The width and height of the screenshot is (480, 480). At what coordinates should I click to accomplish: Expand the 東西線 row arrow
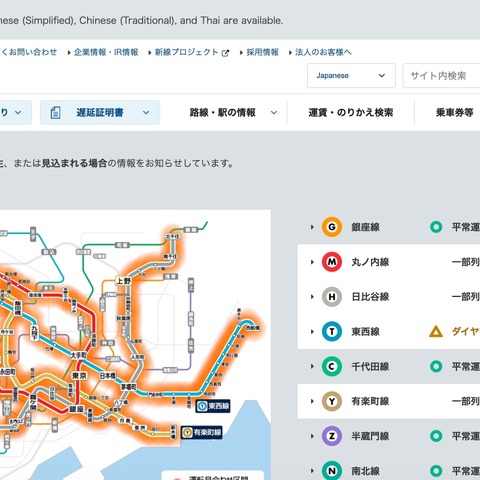[x=312, y=332]
